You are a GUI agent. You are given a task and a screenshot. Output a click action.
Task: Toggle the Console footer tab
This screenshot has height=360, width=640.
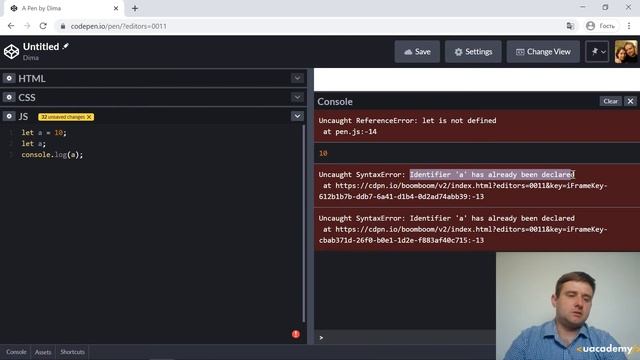pyautogui.click(x=16, y=352)
